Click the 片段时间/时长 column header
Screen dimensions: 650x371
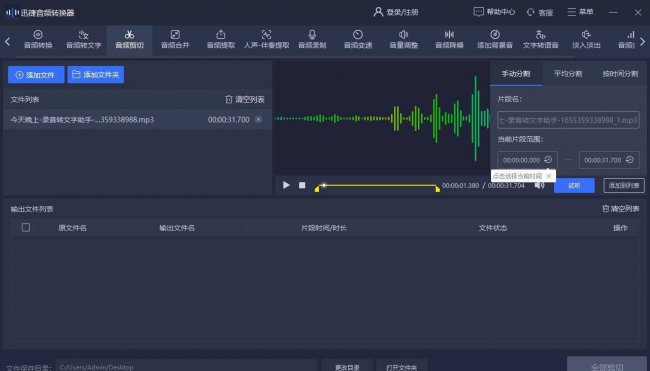coord(324,228)
